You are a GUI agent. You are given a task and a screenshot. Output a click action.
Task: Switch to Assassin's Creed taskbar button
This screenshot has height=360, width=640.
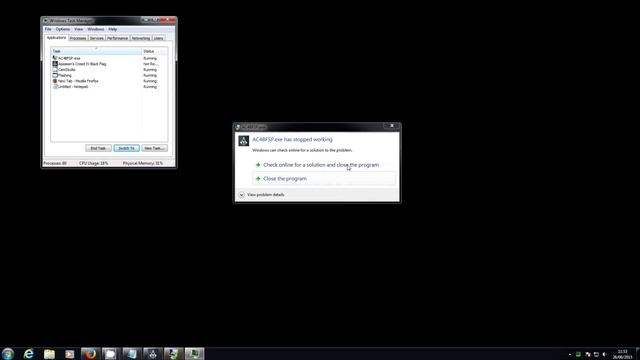[153, 353]
